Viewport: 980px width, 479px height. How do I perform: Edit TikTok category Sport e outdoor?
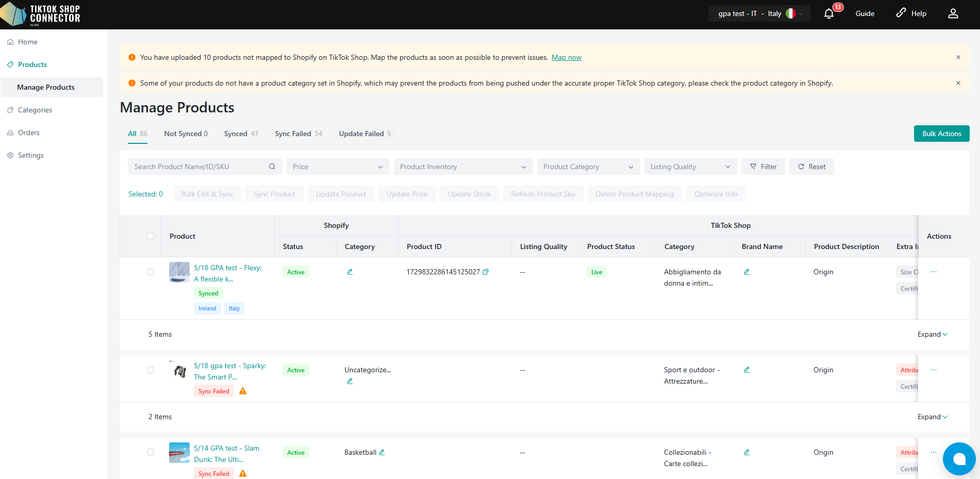[746, 370]
